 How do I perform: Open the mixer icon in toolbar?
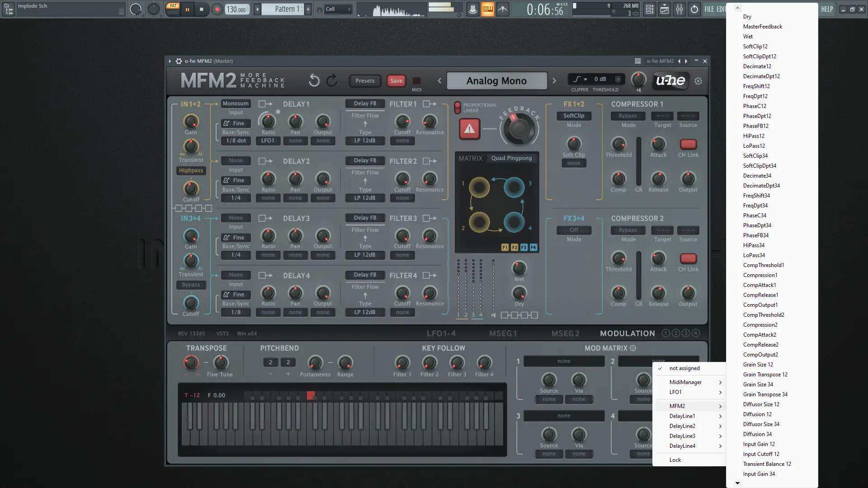(679, 9)
